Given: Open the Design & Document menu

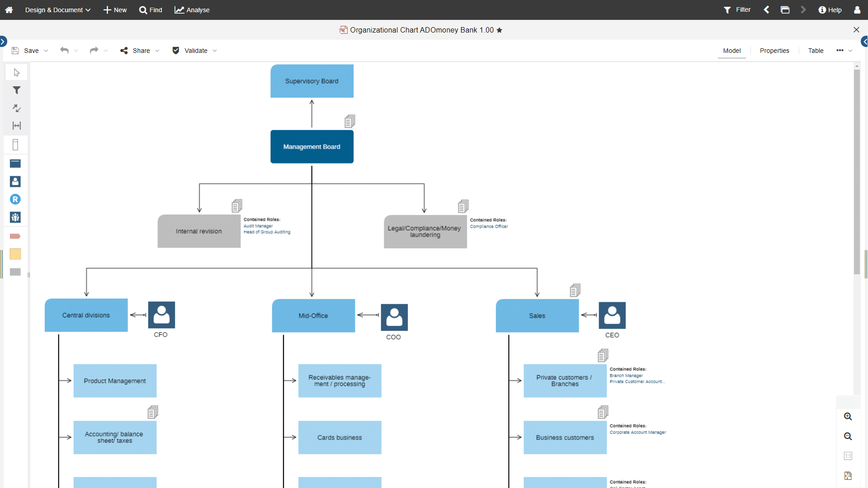Looking at the screenshot, I should click(57, 9).
